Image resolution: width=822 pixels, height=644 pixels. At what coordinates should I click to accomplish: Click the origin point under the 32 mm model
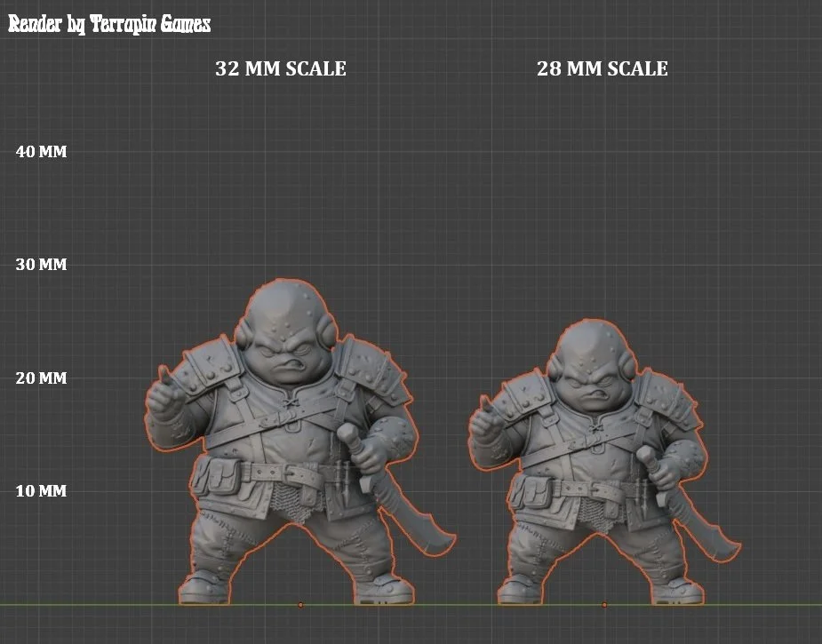(x=300, y=605)
